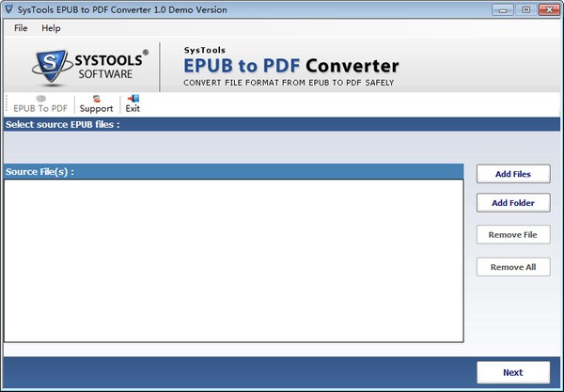Viewport: 564px width, 392px height.
Task: Click Next to proceed
Action: (513, 372)
